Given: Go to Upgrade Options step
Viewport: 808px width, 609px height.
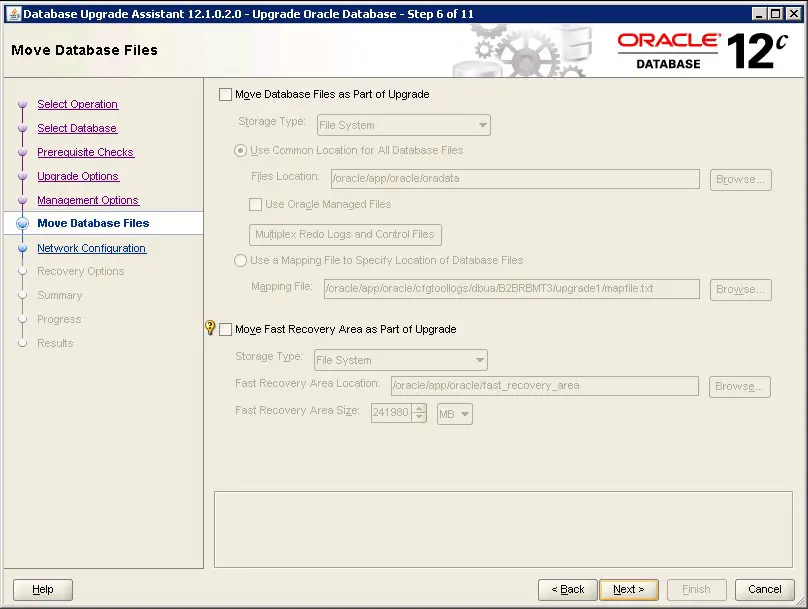Looking at the screenshot, I should click(78, 176).
